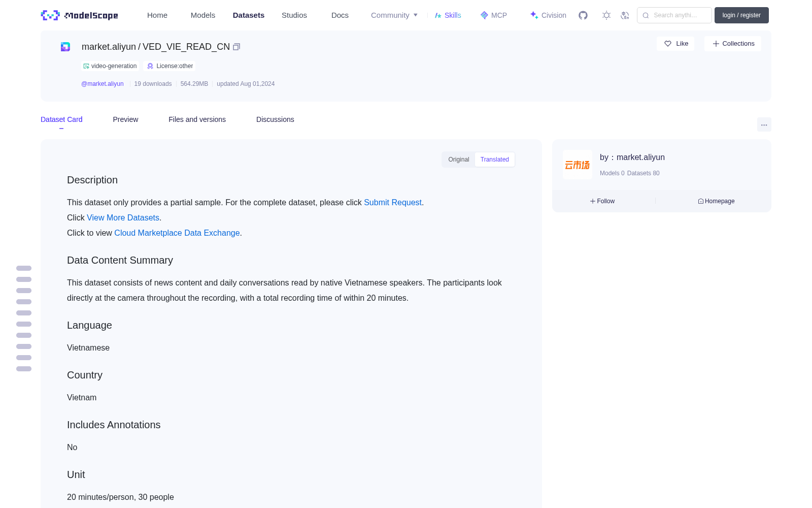Click the market.aliyun organization logo thumbnail
The image size is (812, 508).
coord(578,165)
